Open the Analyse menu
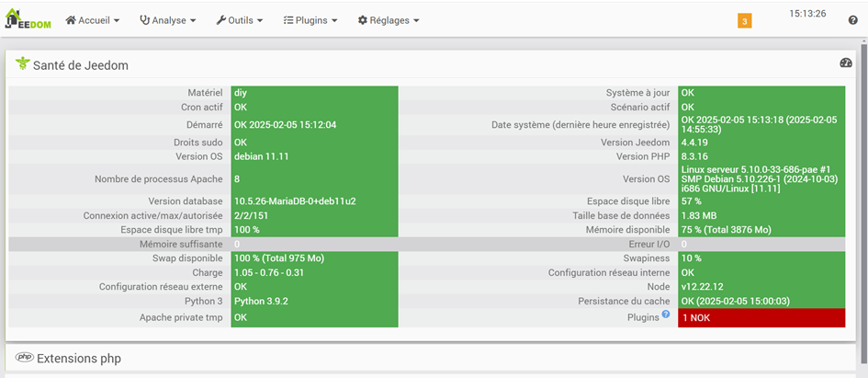This screenshot has width=868, height=378. [x=168, y=20]
